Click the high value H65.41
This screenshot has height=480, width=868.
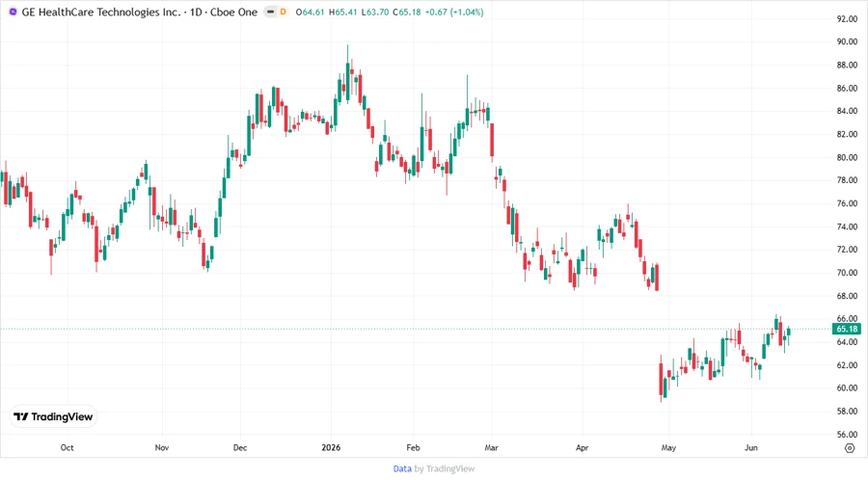coord(343,13)
